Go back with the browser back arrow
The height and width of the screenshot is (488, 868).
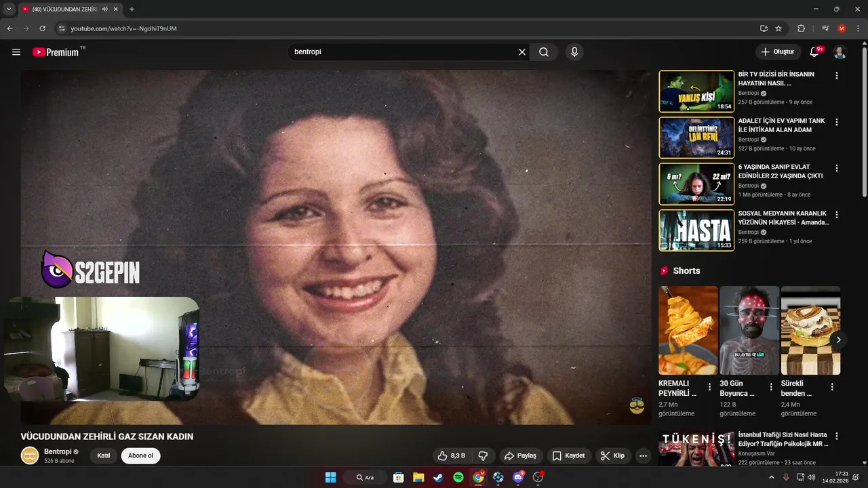click(x=10, y=28)
